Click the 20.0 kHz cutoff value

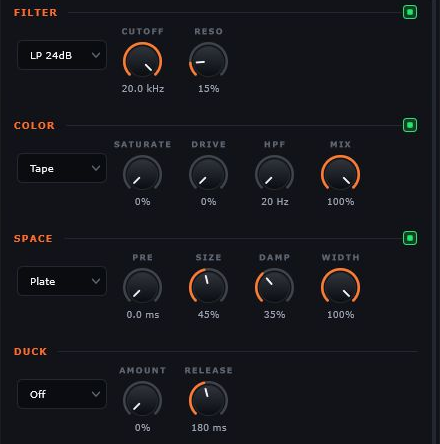[x=143, y=89]
